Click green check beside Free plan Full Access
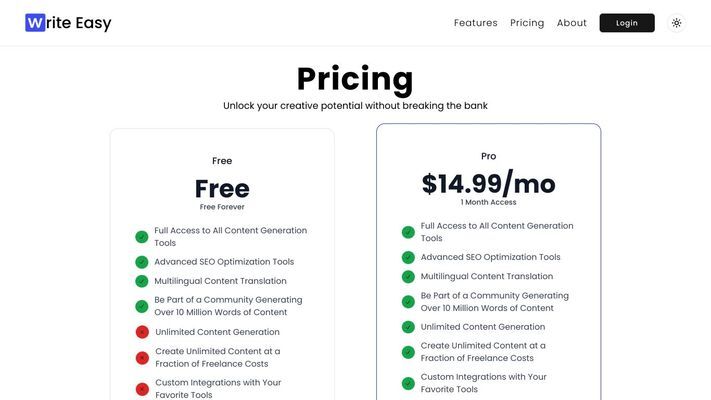Image resolution: width=711 pixels, height=400 pixels. point(141,237)
